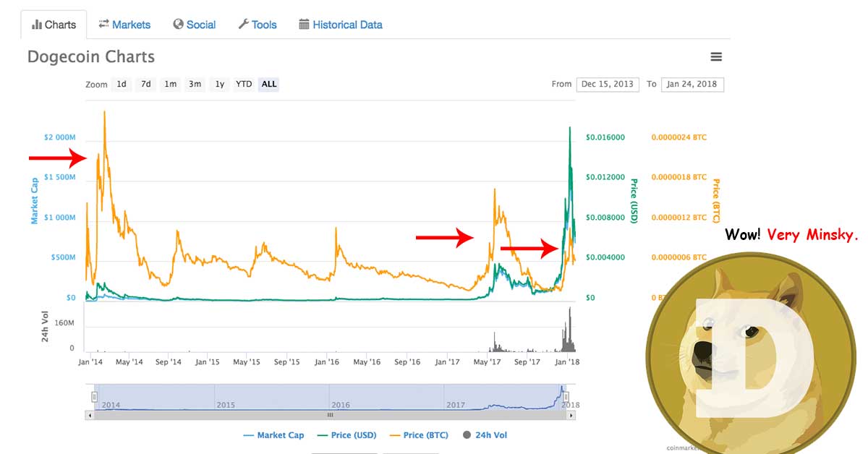Viewport: 868px width, 454px height.
Task: Click the Charts bar-chart icon
Action: (38, 25)
